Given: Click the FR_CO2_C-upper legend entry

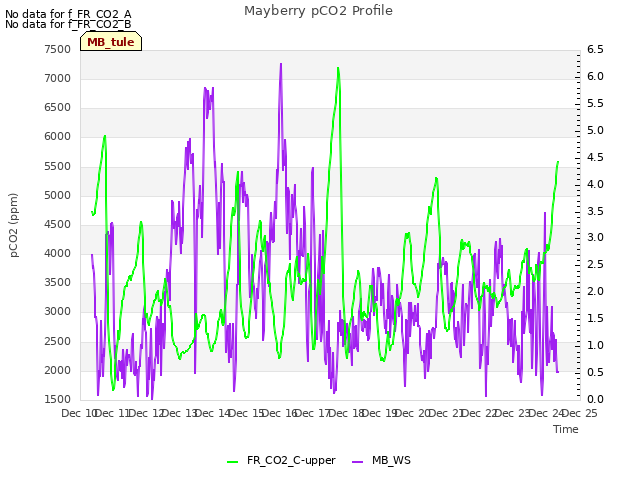Looking at the screenshot, I should (281, 461).
